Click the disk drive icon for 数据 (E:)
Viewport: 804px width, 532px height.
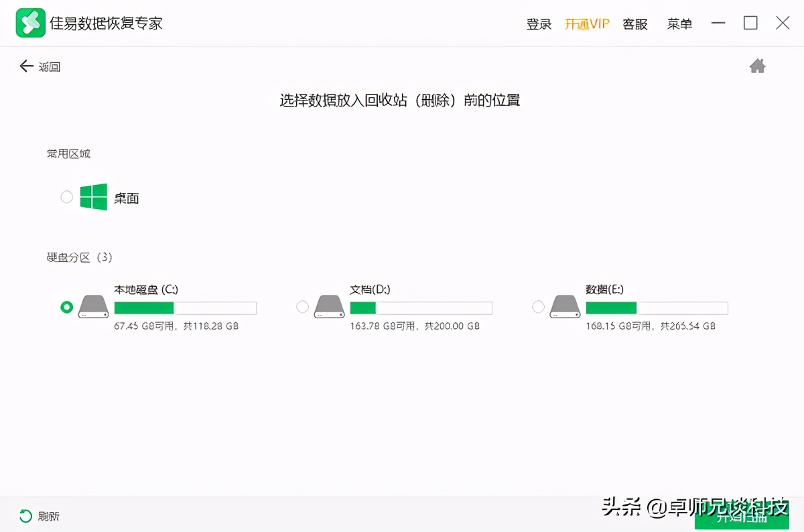pyautogui.click(x=565, y=306)
